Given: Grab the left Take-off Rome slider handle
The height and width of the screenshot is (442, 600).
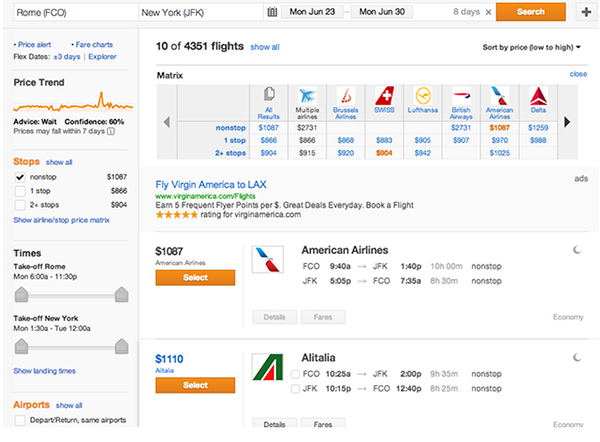Looking at the screenshot, I should 21,294.
